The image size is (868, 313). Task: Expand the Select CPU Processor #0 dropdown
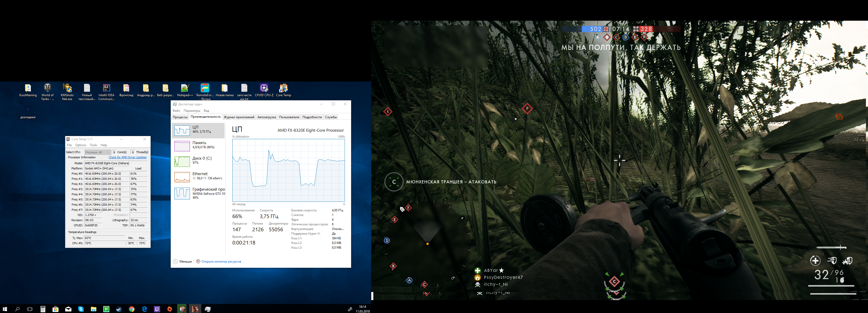(97, 152)
